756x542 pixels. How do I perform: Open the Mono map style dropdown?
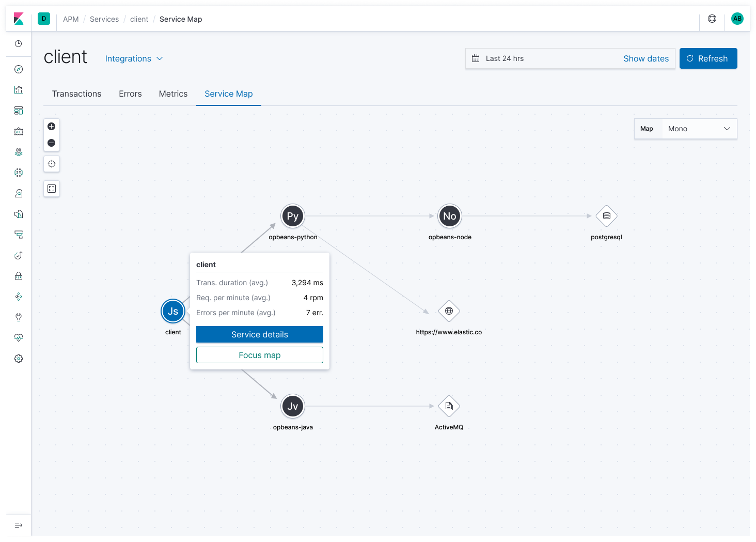click(699, 128)
